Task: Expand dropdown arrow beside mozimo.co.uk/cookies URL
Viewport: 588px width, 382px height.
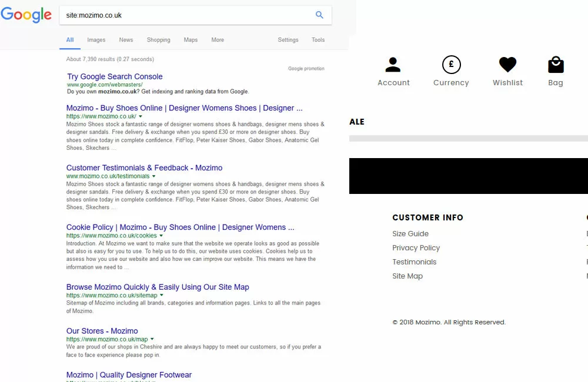Action: (161, 236)
